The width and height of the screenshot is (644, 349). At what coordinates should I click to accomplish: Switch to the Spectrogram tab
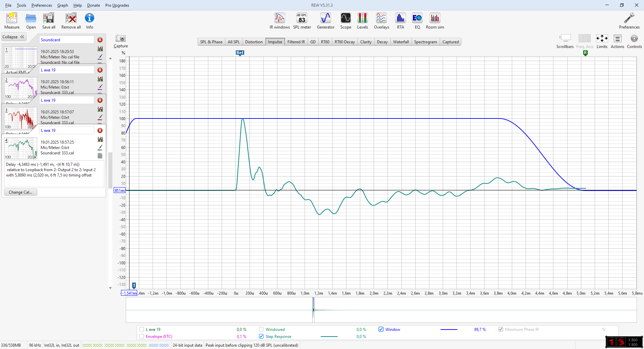pyautogui.click(x=425, y=42)
